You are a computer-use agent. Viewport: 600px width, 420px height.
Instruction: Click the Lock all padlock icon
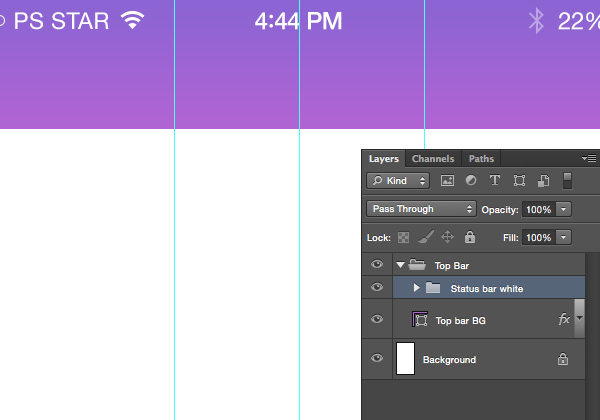click(x=470, y=237)
